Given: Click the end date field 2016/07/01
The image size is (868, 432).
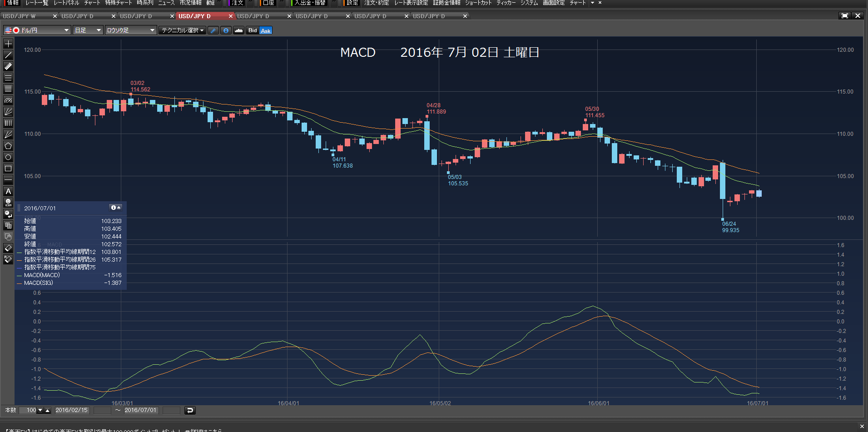Looking at the screenshot, I should pyautogui.click(x=141, y=410).
